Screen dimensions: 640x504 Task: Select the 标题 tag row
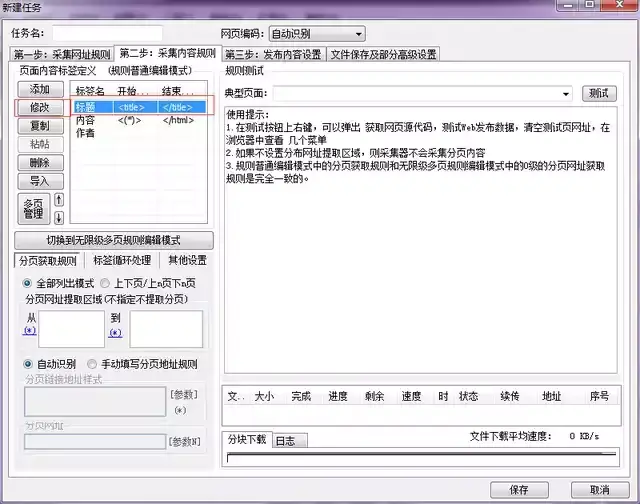pos(140,107)
